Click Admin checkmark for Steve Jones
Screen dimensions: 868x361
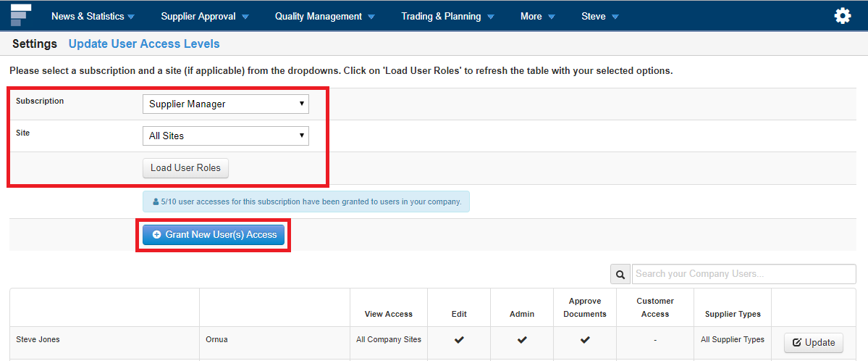(x=522, y=339)
